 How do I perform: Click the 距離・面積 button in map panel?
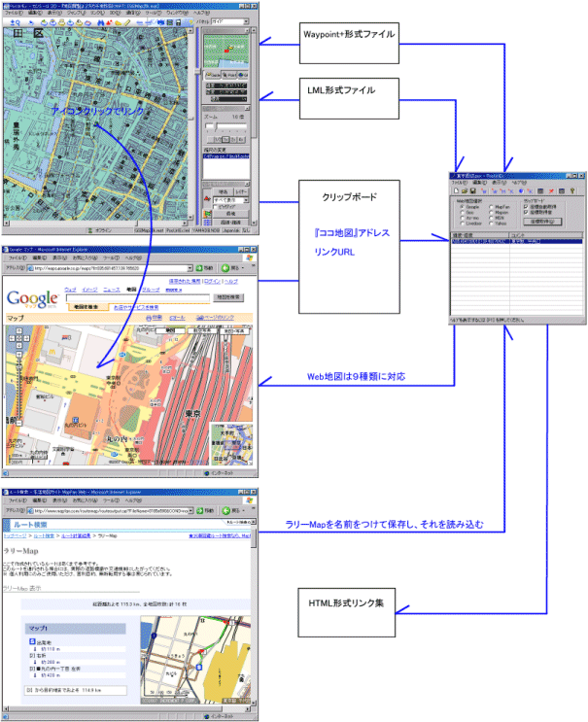(231, 222)
